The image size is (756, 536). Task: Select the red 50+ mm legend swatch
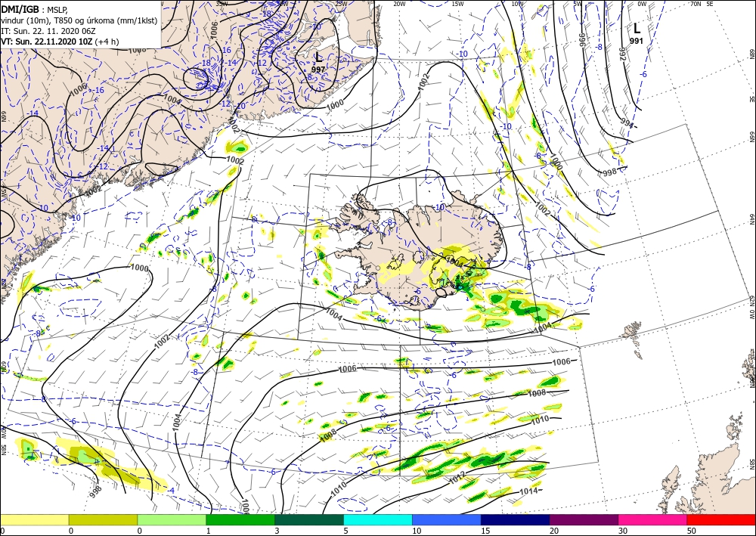pyautogui.click(x=721, y=519)
